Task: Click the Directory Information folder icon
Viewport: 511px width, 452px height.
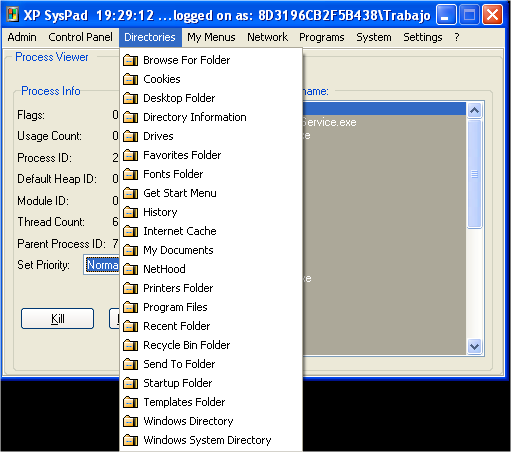Action: [x=130, y=117]
